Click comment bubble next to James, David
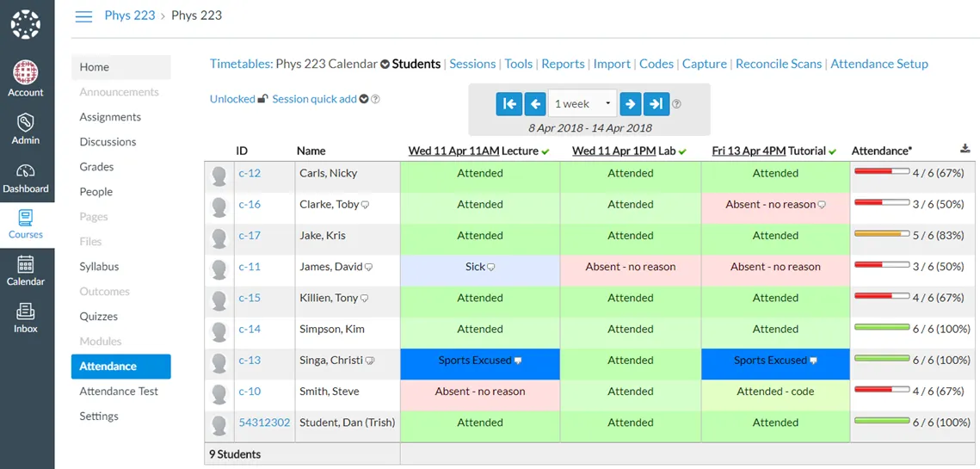Image resolution: width=980 pixels, height=469 pixels. point(368,267)
